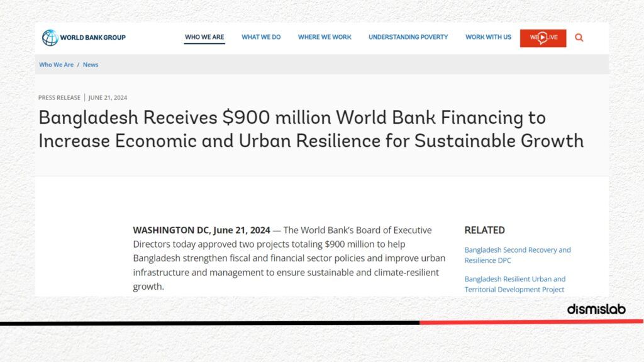
Task: Click the World Bank globe logo
Action: pos(50,37)
